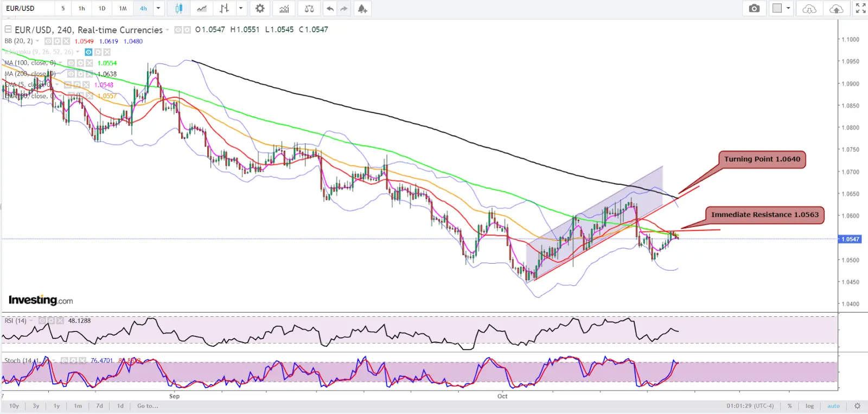The image size is (868, 414).
Task: Remove the Ichimoku indicator
Action: pyautogui.click(x=107, y=52)
